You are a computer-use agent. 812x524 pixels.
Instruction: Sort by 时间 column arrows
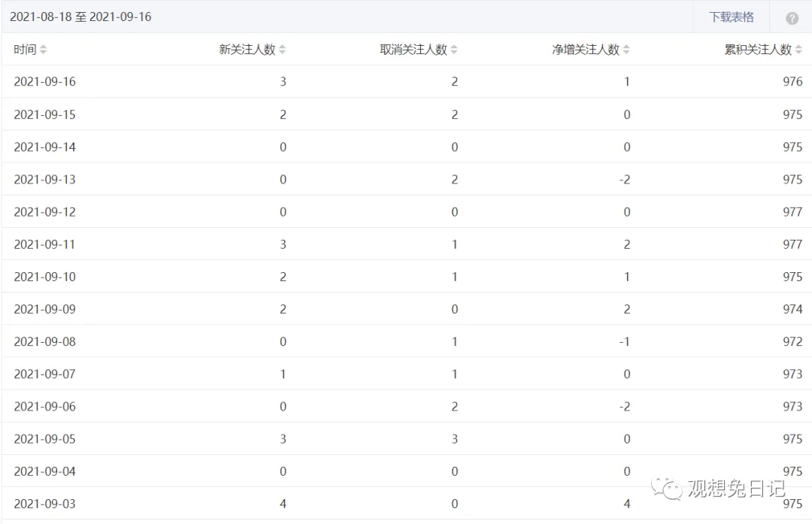pyautogui.click(x=43, y=50)
